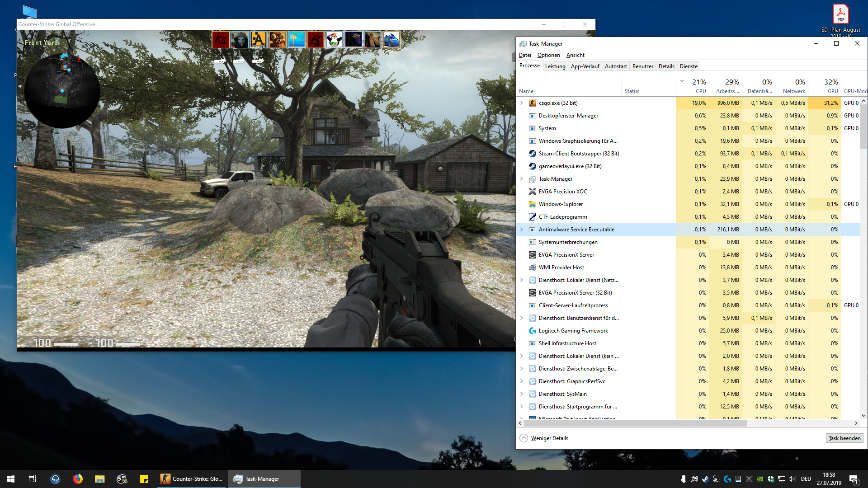Click the Task beenden button
The height and width of the screenshot is (488, 868).
pyautogui.click(x=844, y=438)
